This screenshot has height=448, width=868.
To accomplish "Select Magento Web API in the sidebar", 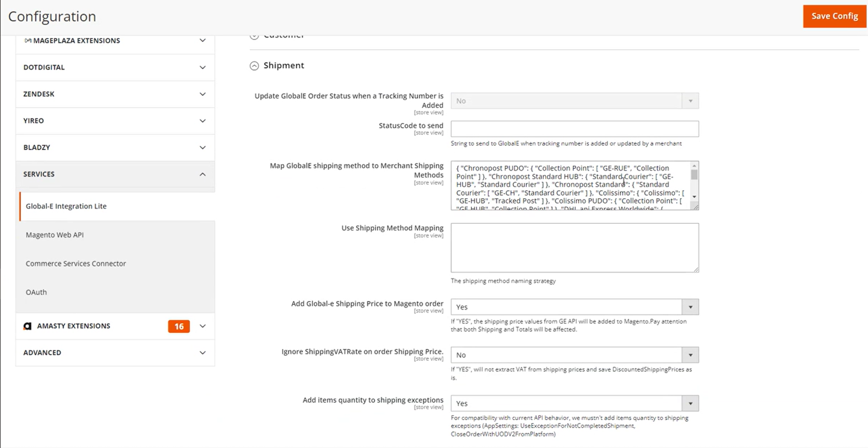I will point(54,235).
